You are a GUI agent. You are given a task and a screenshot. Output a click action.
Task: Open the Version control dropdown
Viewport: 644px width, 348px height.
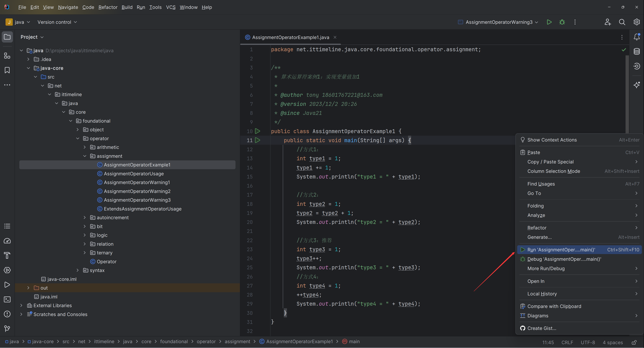pyautogui.click(x=57, y=22)
